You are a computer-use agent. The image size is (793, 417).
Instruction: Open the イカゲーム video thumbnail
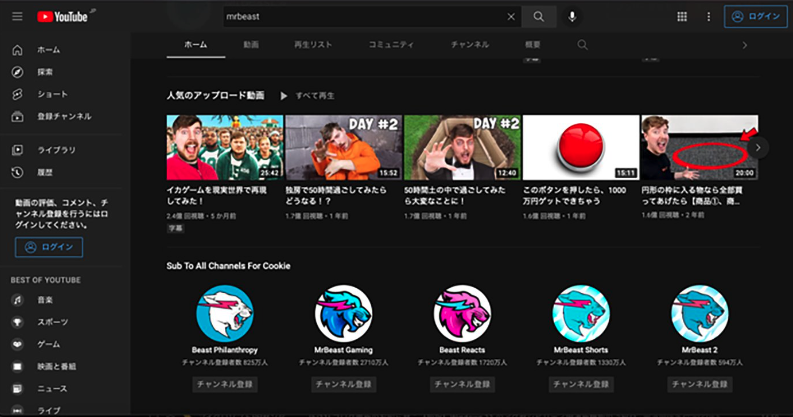(x=225, y=148)
